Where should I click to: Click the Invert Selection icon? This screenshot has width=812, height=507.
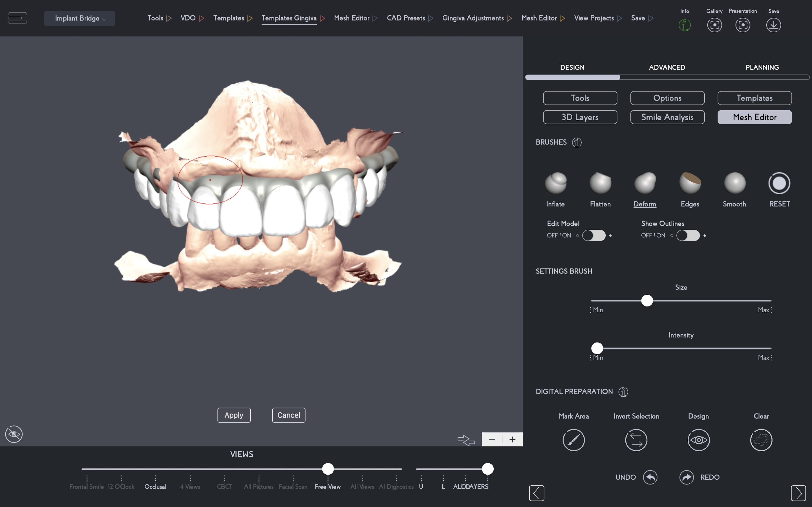[636, 440]
